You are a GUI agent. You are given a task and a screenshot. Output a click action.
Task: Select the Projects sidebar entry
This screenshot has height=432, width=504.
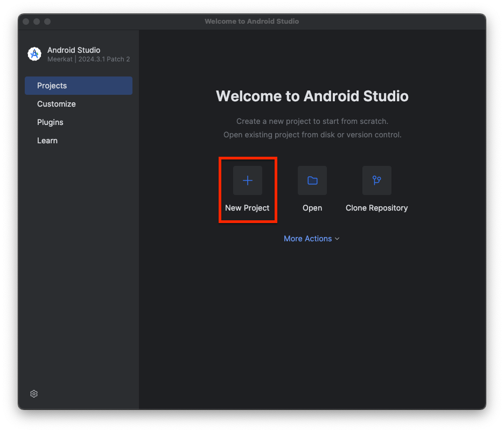click(52, 85)
